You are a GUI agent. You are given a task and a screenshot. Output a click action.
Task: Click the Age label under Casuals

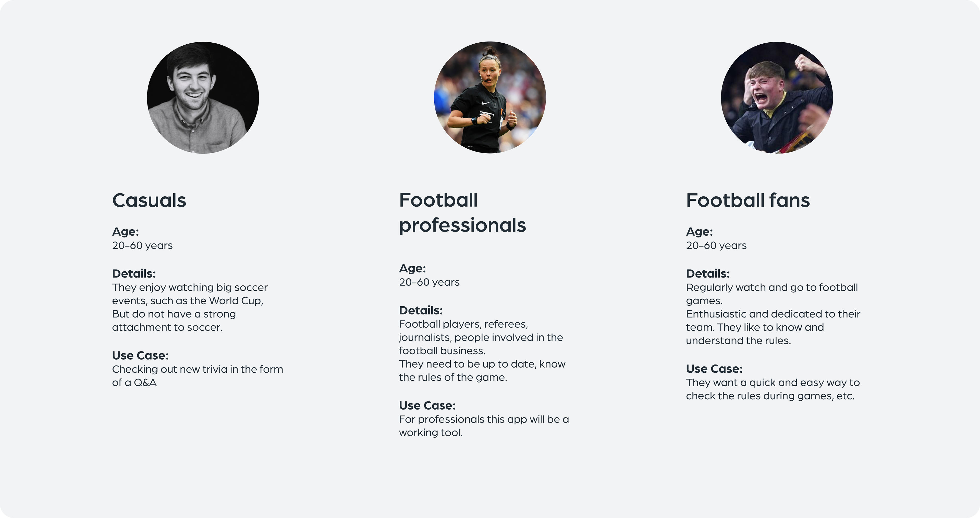pyautogui.click(x=126, y=232)
